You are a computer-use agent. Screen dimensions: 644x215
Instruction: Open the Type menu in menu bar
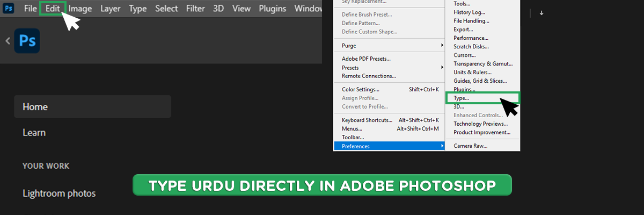point(138,9)
